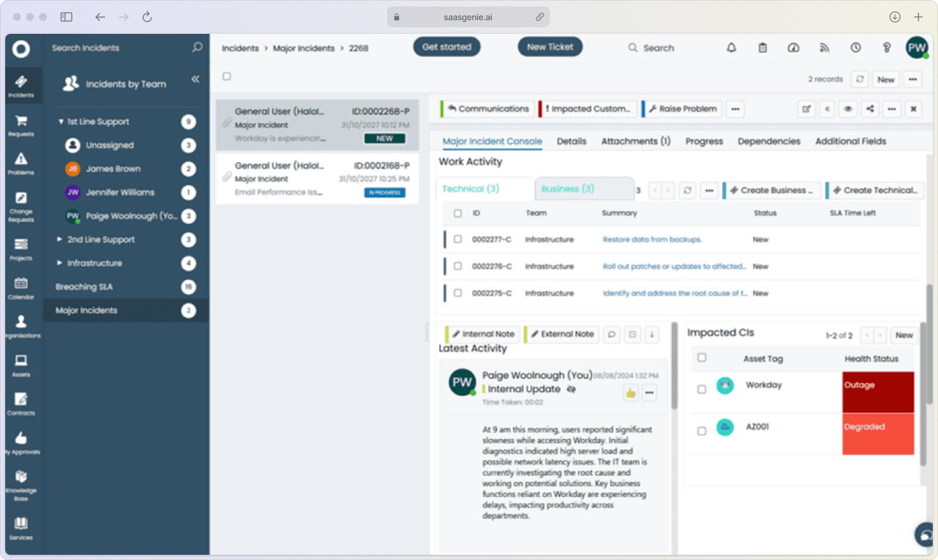The width and height of the screenshot is (938, 560).
Task: Collapse ticket detail with left chevron
Action: tap(827, 109)
